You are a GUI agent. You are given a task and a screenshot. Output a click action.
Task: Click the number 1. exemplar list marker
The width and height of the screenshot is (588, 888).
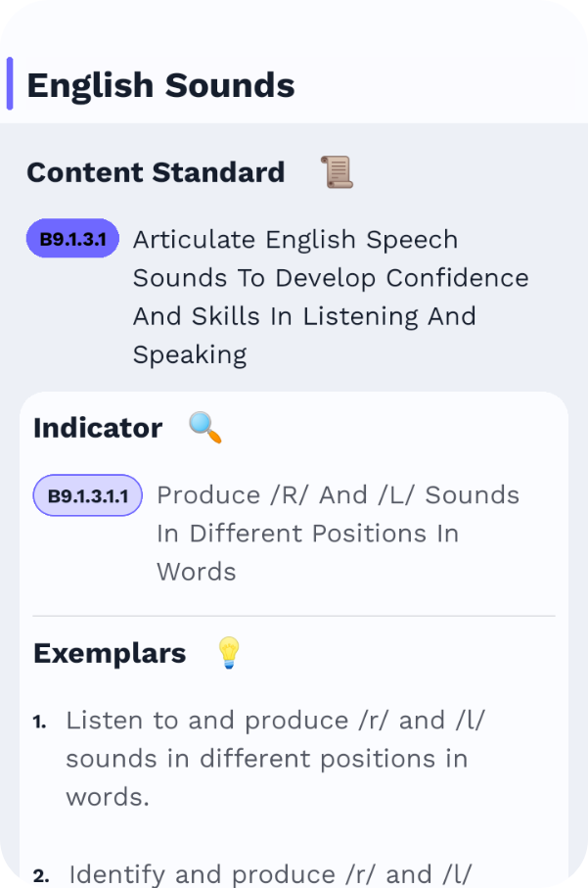point(39,723)
